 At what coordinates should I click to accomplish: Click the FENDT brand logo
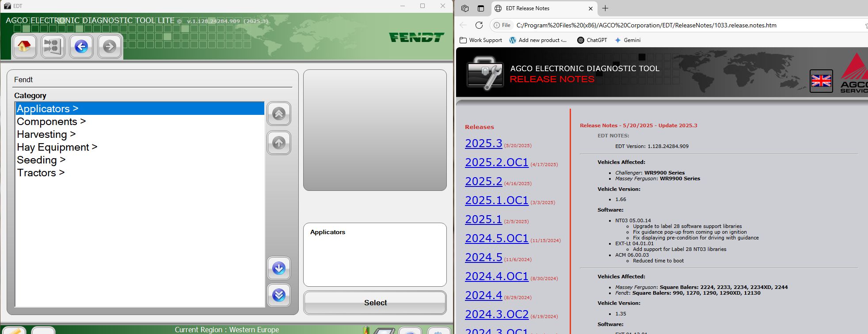(x=416, y=38)
